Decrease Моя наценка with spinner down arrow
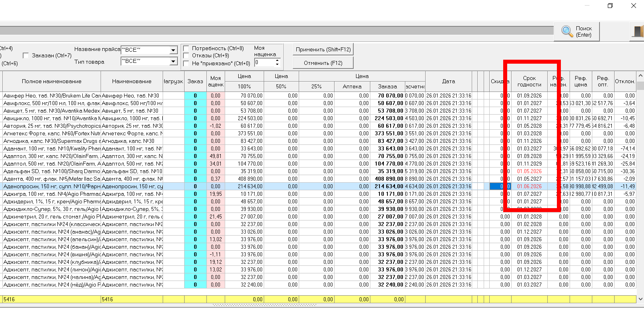Viewport: 644px width, 310px height. pos(277,64)
